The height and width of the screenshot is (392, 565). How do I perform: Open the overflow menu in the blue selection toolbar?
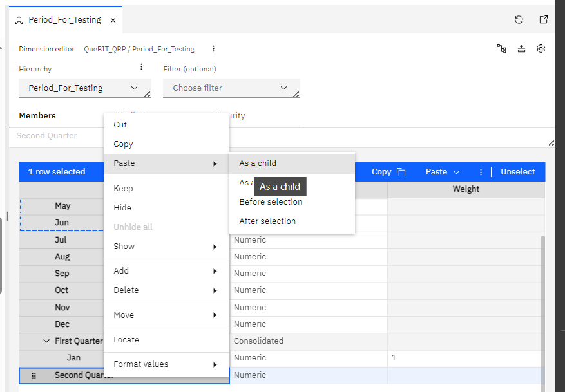click(481, 172)
